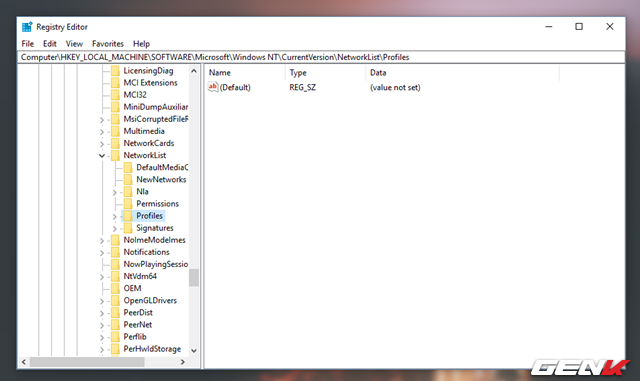Click the Registry Editor title bar icon
Image resolution: width=640 pixels, height=381 pixels.
[27, 27]
